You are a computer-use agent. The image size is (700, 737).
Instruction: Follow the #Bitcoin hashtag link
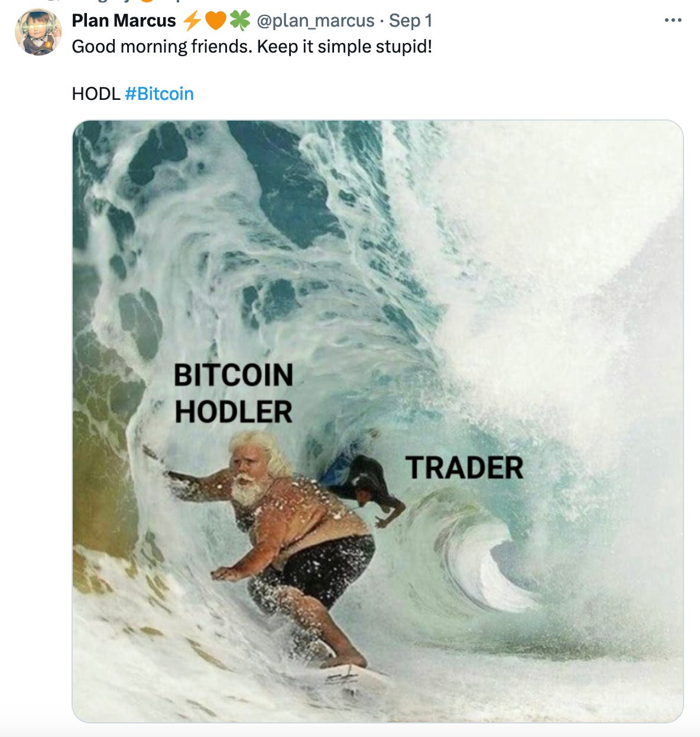160,93
